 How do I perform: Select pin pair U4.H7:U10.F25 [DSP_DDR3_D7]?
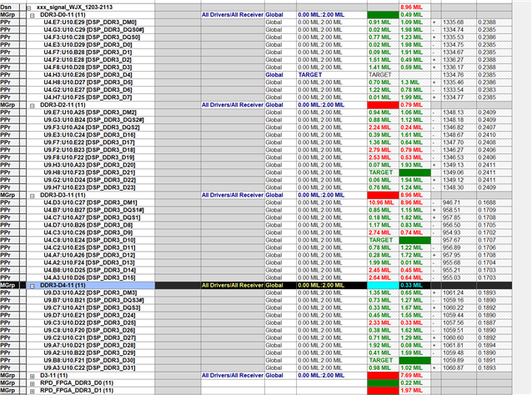(88, 97)
